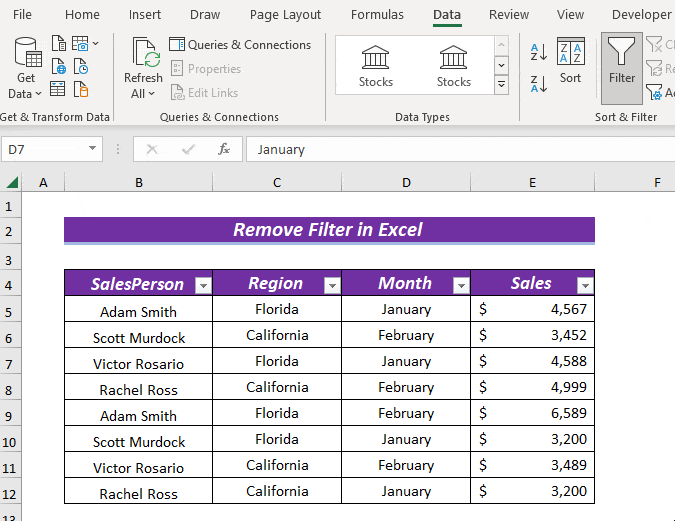Sort ascending with the A to Z icon
This screenshot has width=675, height=521.
click(x=538, y=52)
